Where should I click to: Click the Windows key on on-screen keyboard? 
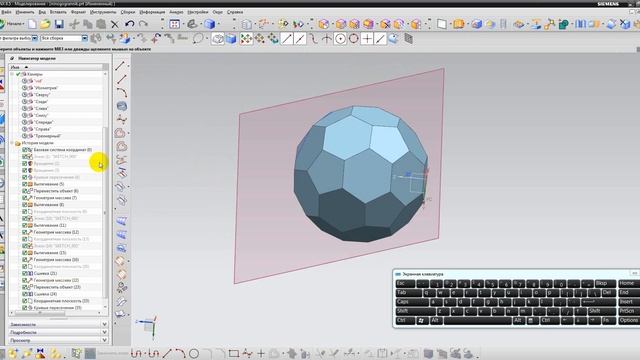[422, 321]
